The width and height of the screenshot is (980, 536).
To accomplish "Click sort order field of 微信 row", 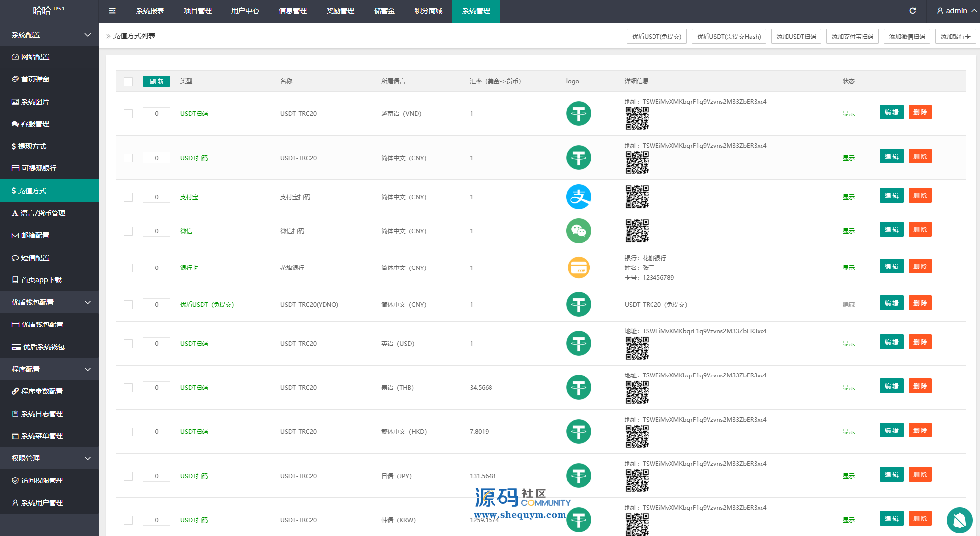I will (157, 231).
